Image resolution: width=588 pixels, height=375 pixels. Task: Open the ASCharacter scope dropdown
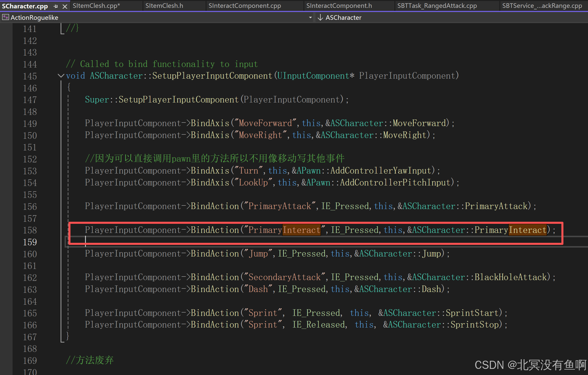click(343, 18)
